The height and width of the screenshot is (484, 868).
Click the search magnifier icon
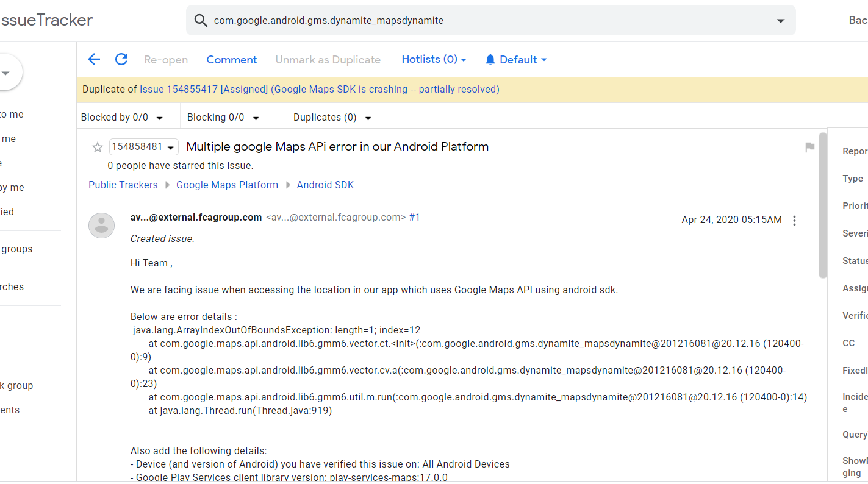201,20
